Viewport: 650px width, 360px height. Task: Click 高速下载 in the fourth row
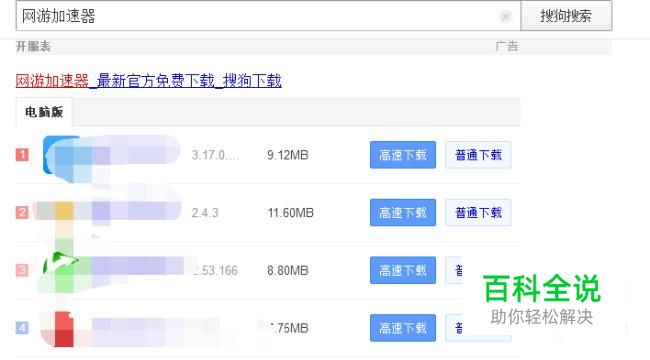(x=403, y=328)
